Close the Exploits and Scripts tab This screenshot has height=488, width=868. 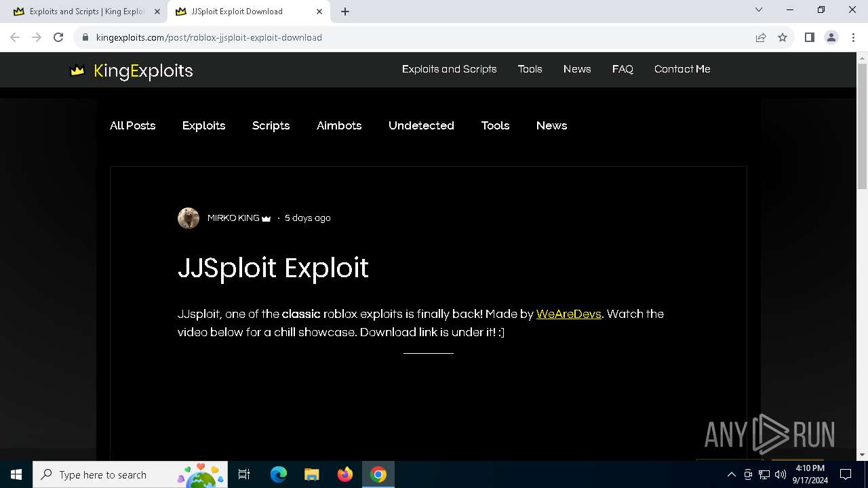(157, 12)
